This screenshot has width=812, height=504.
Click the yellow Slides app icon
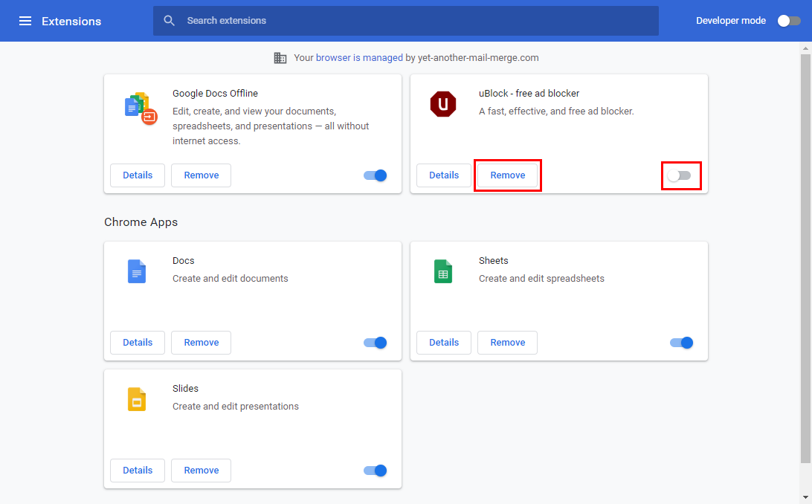click(137, 399)
